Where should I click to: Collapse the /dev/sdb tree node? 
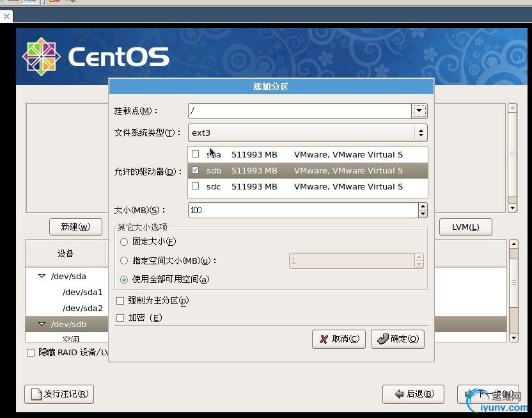[x=42, y=324]
